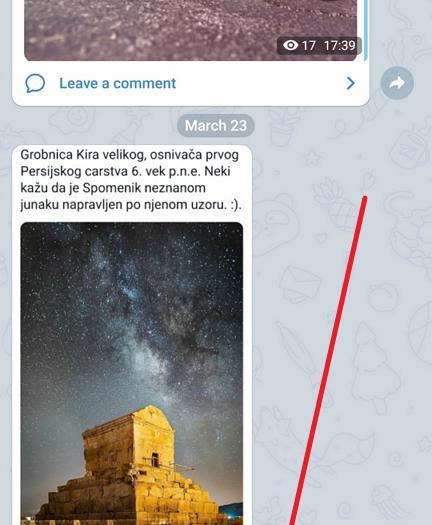432x525 pixels.
Task: Click the speech bubble comment icon
Action: click(x=35, y=83)
